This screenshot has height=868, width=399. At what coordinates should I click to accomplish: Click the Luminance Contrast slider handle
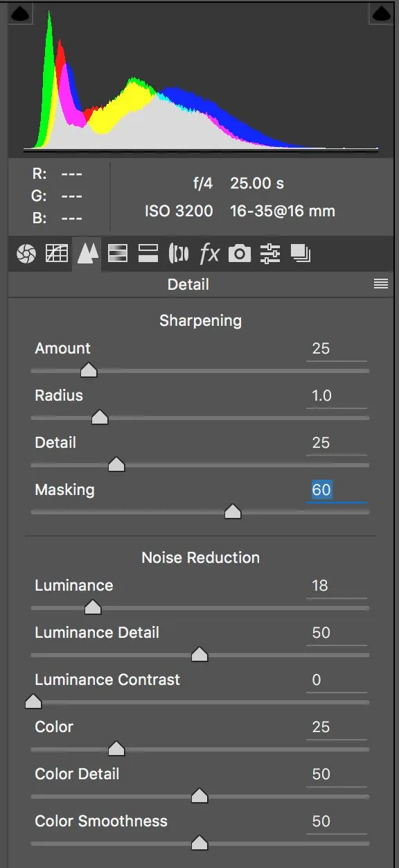tap(33, 702)
